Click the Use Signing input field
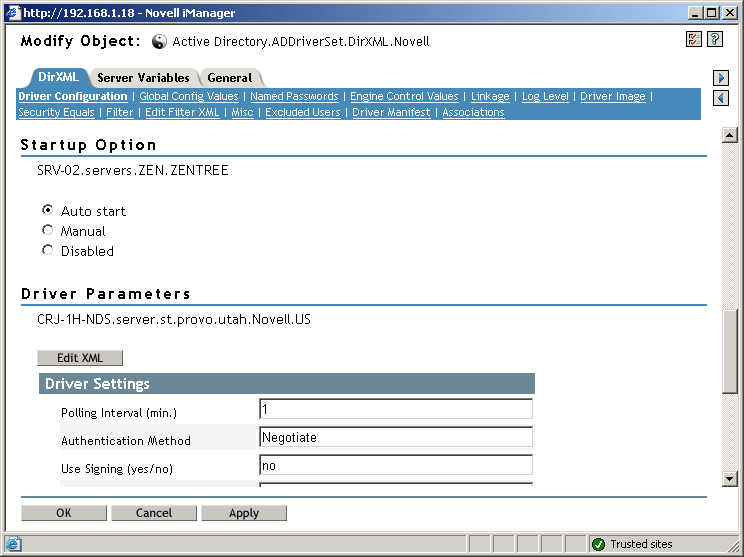Image resolution: width=744 pixels, height=557 pixels. coord(396,465)
